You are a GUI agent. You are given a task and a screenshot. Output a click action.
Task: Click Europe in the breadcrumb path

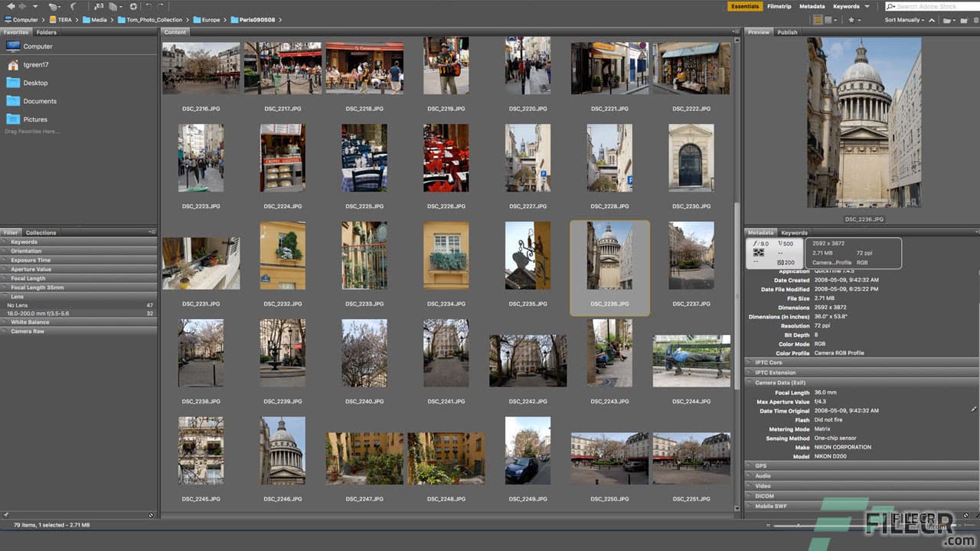[x=213, y=19]
